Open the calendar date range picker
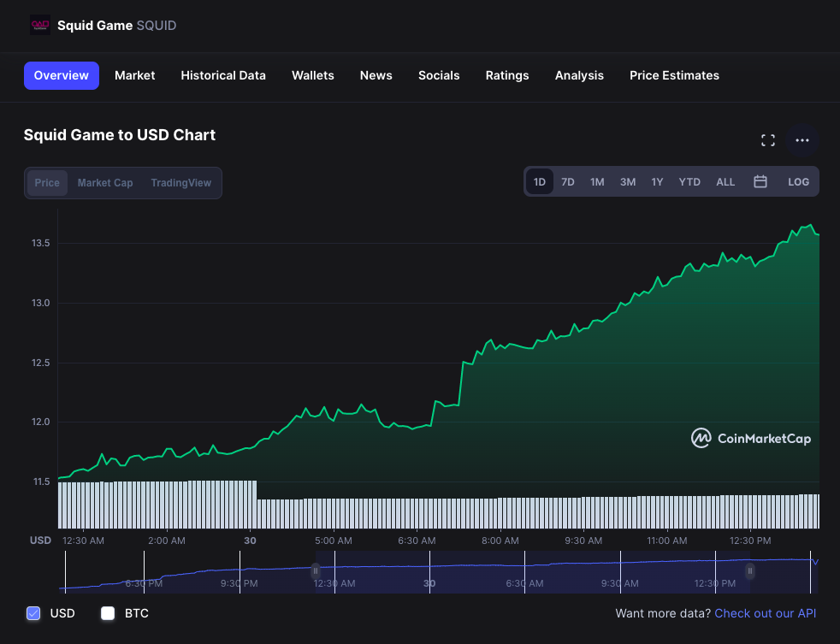Image resolution: width=840 pixels, height=644 pixels. coord(760,181)
